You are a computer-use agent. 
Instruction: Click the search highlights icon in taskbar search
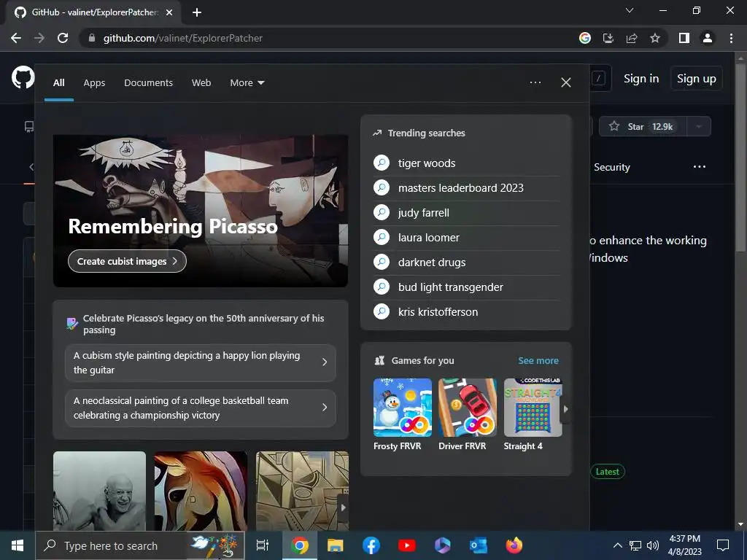214,545
